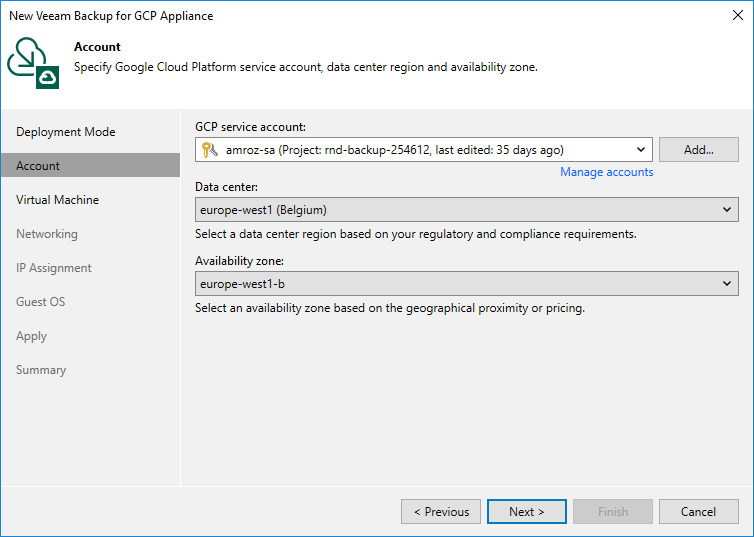Proceed with the Next button

(x=527, y=512)
